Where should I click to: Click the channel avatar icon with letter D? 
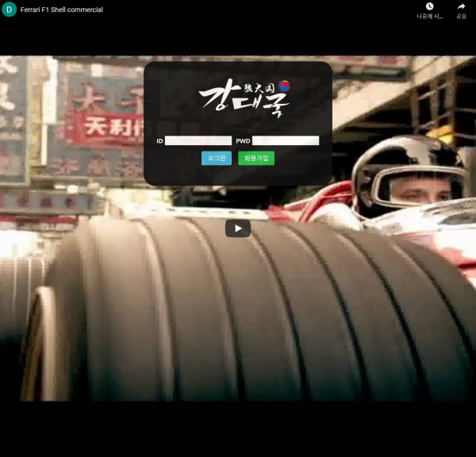coord(9,10)
